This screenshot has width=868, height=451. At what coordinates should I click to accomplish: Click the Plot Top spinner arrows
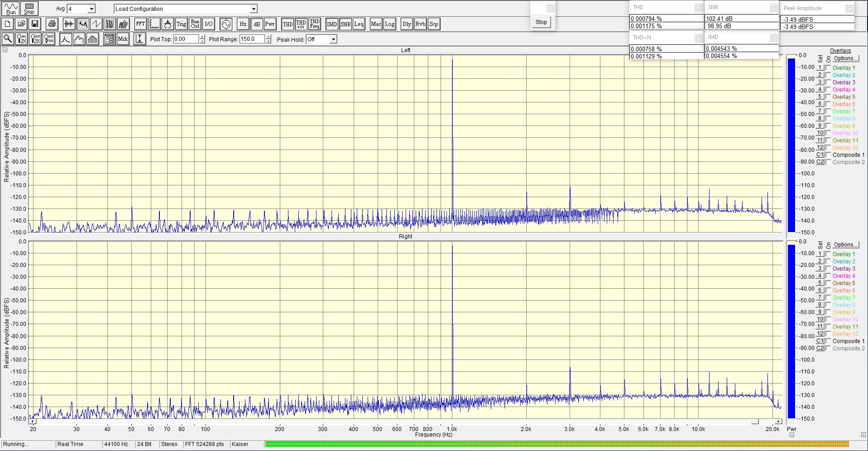pos(202,39)
